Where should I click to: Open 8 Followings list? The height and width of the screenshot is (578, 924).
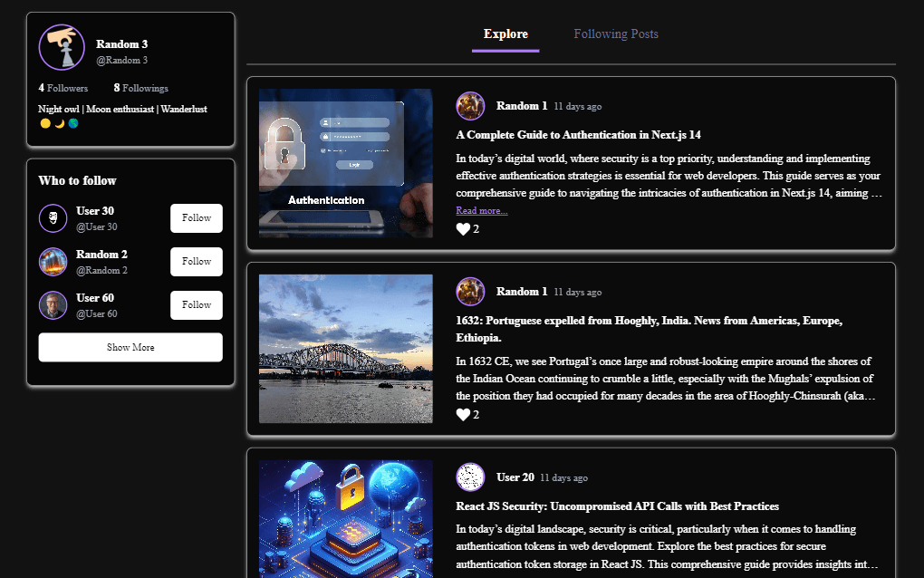[140, 88]
